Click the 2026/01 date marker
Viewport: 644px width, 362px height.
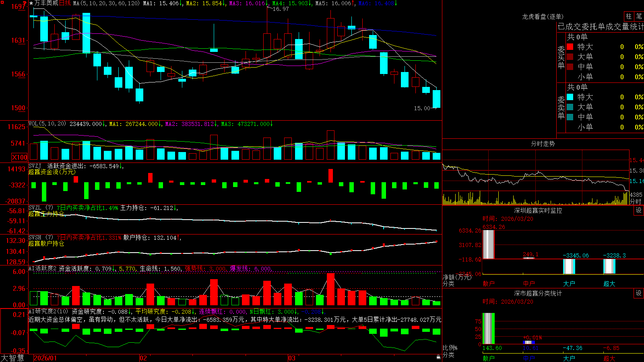point(45,358)
